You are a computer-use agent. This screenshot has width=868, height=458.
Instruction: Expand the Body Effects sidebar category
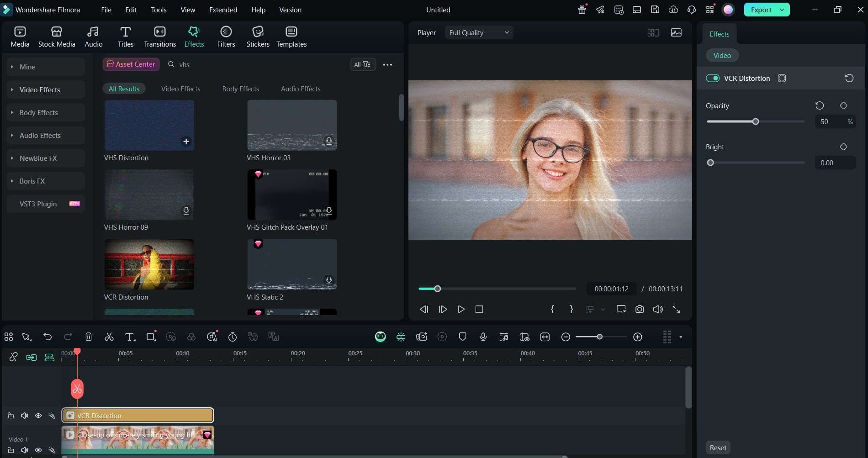point(46,112)
